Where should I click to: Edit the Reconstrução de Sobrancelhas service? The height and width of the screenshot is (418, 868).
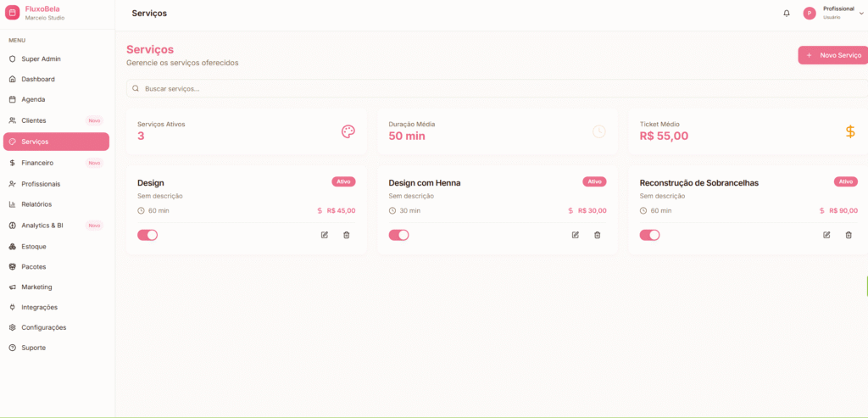click(826, 235)
